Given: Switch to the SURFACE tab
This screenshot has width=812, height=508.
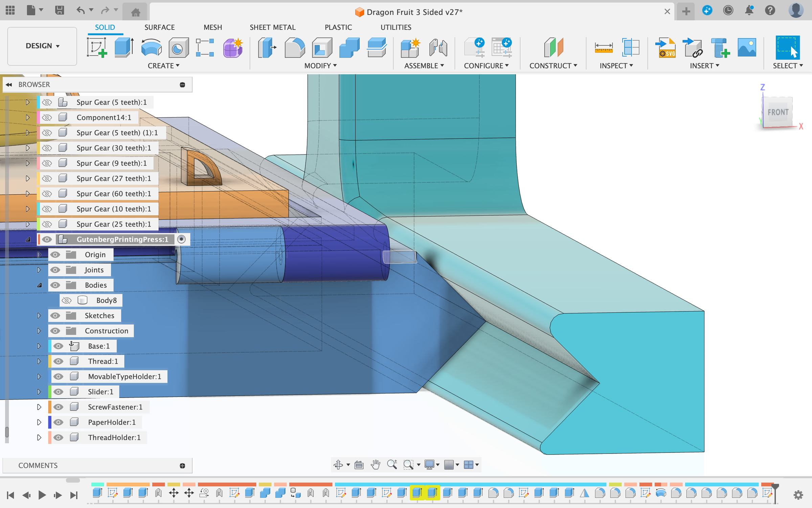Looking at the screenshot, I should 159,27.
